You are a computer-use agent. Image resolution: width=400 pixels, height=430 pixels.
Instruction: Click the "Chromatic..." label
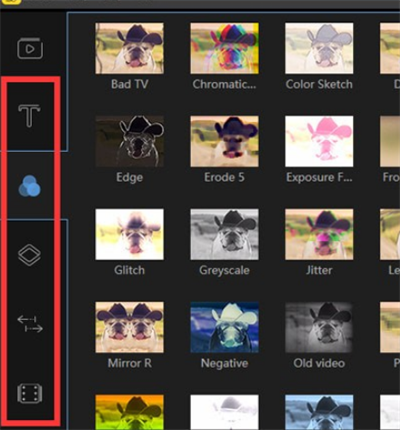click(224, 84)
